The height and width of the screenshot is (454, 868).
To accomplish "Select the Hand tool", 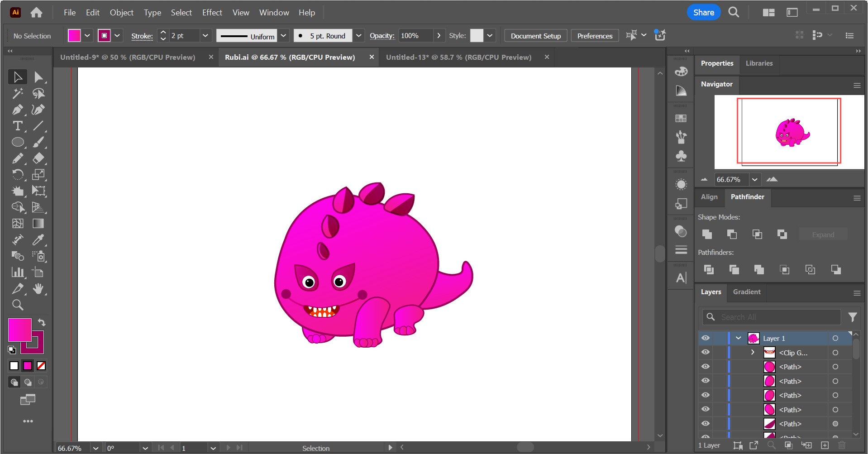I will 38,289.
